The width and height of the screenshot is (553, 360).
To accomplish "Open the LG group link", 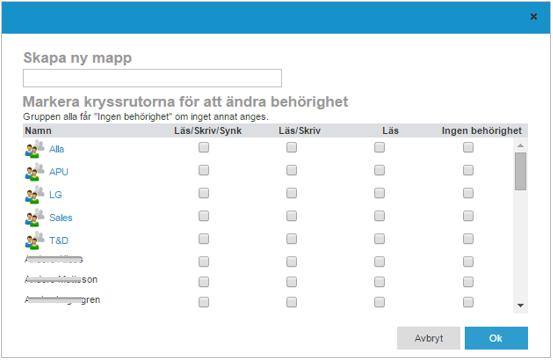I will click(55, 195).
